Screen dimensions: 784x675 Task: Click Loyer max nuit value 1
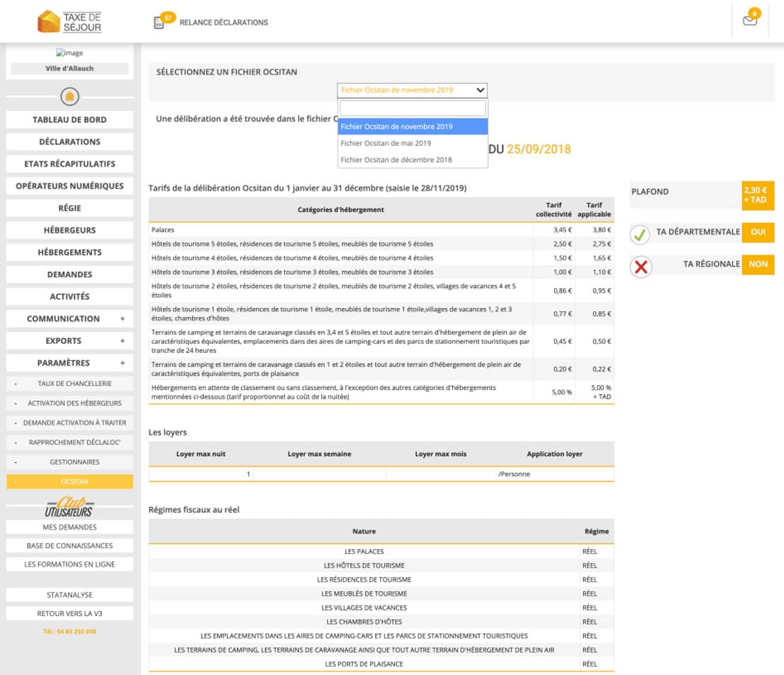[248, 474]
